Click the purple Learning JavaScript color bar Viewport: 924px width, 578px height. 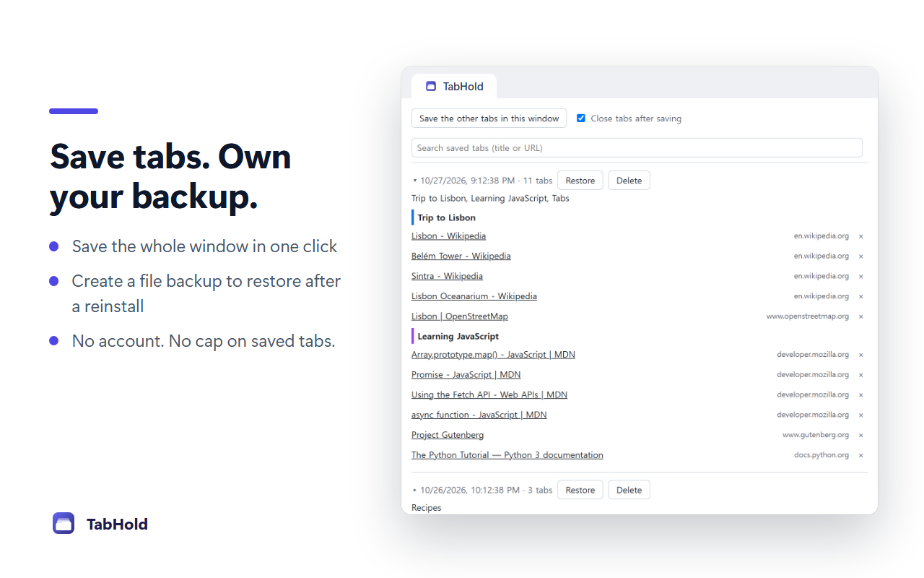(x=413, y=336)
